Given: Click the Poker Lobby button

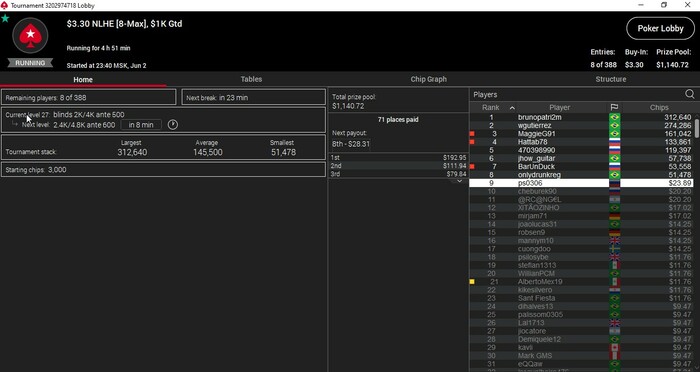Looking at the screenshot, I should point(660,29).
